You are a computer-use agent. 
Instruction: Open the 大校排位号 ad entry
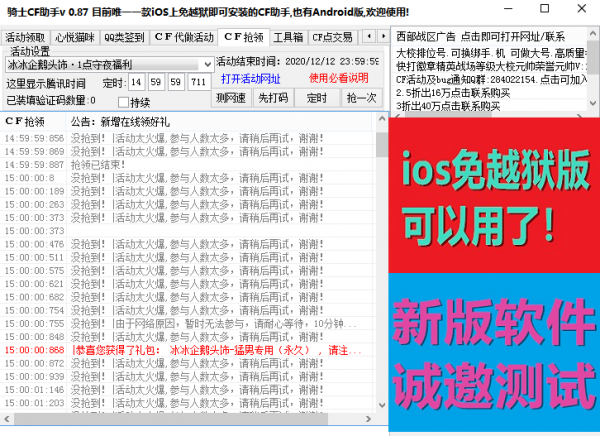490,53
